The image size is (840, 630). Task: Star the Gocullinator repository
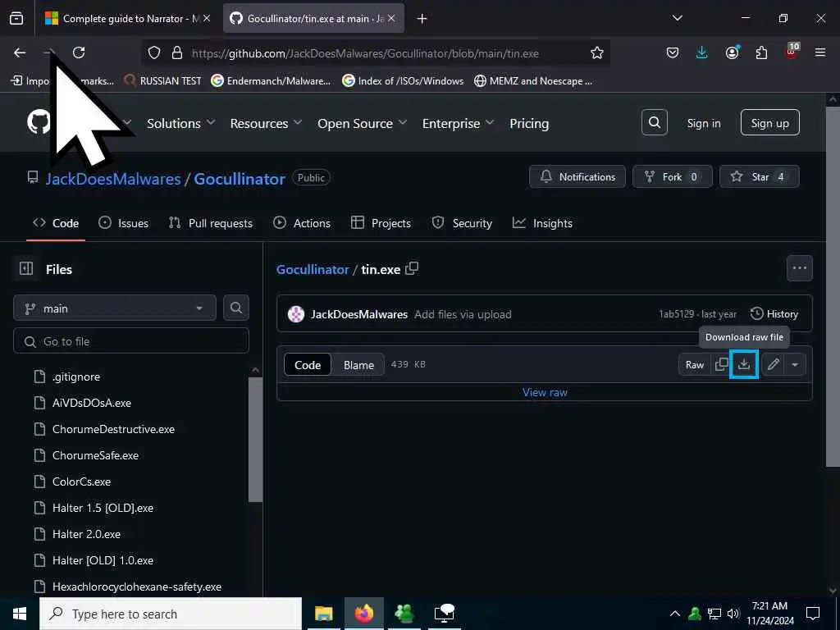pyautogui.click(x=760, y=177)
